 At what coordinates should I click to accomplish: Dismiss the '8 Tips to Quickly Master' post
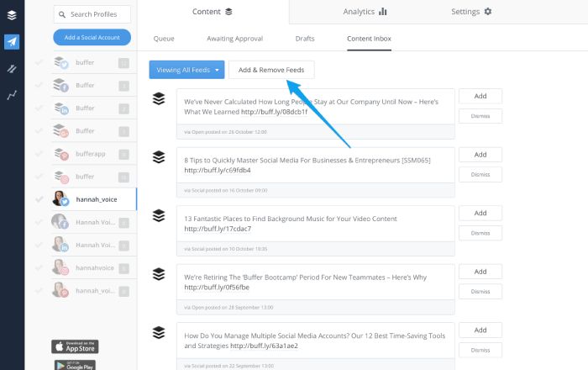480,175
